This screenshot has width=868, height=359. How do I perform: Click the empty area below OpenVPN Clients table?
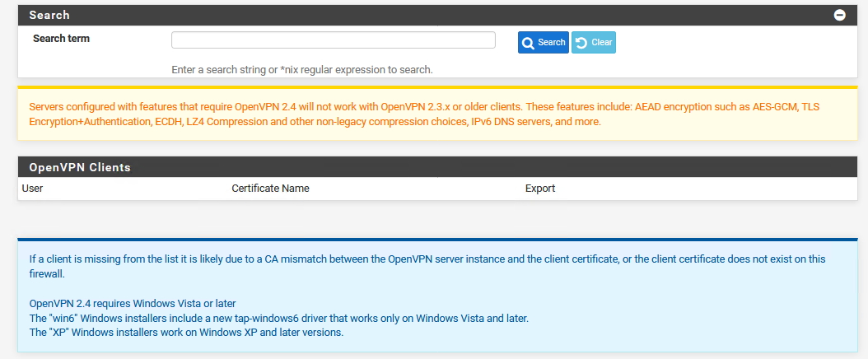tap(437, 218)
